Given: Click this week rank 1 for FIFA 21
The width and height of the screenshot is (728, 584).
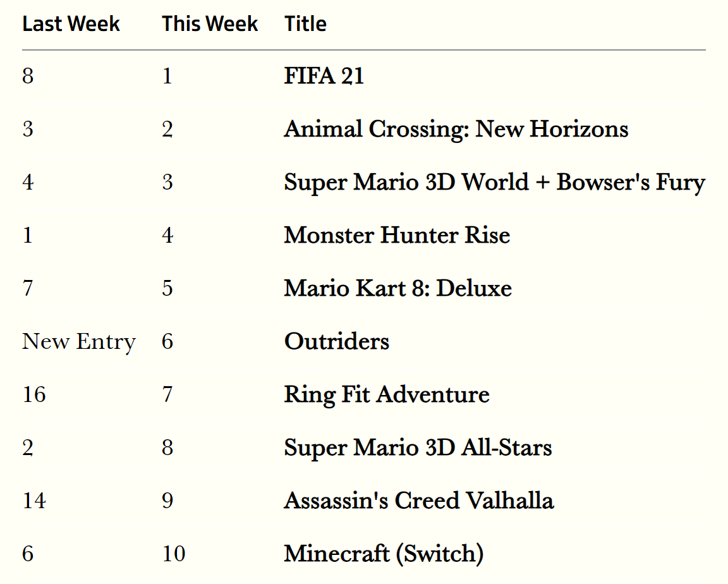Looking at the screenshot, I should [x=167, y=76].
